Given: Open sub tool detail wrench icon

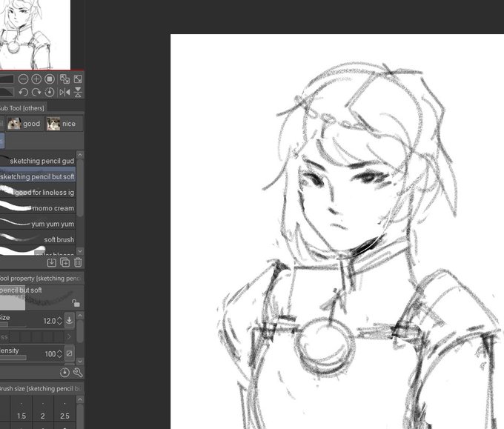Looking at the screenshot, I should pos(78,373).
